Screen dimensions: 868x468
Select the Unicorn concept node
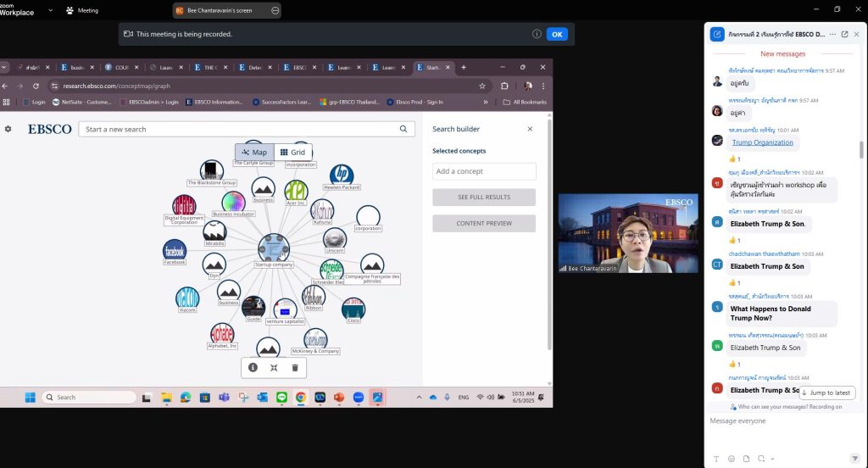[x=334, y=239]
